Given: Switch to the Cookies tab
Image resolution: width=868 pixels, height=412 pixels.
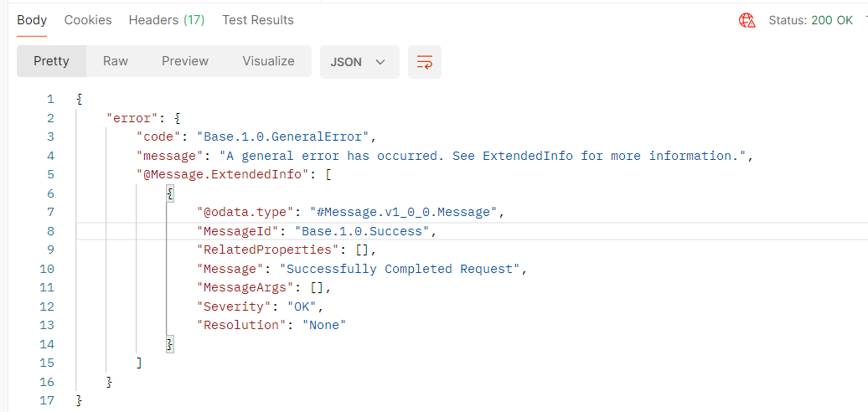Looking at the screenshot, I should pyautogui.click(x=88, y=20).
